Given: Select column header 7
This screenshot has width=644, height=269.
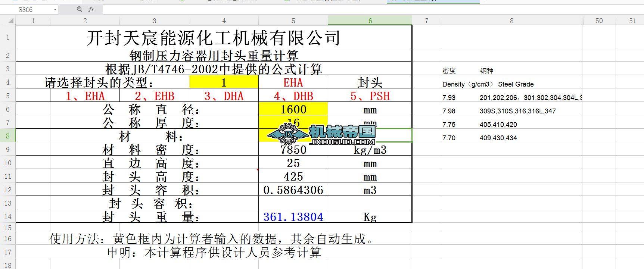Looking at the screenshot, I should coord(426,21).
